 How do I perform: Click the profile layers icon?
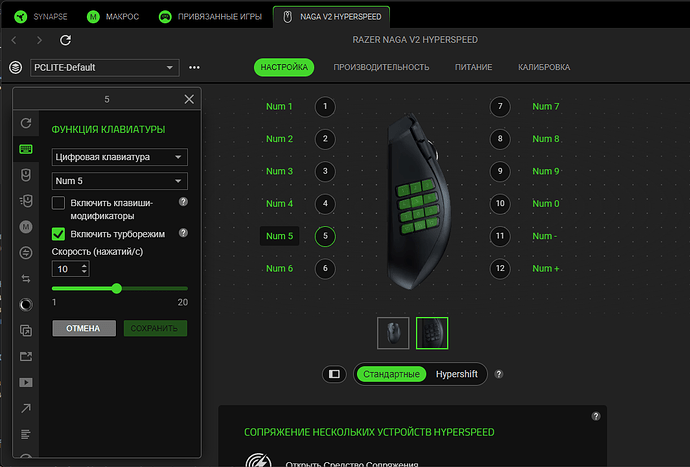pos(16,68)
